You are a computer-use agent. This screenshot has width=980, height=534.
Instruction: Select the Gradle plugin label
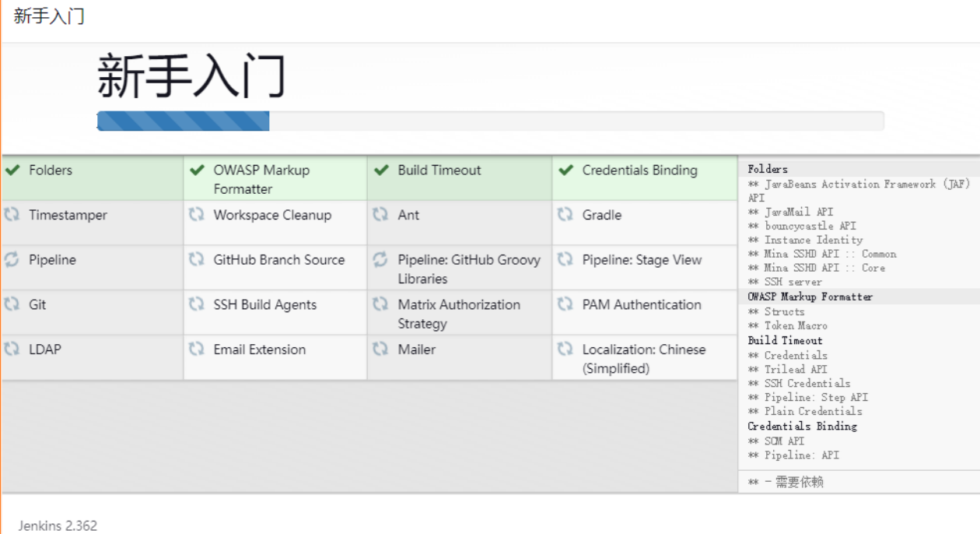point(602,215)
